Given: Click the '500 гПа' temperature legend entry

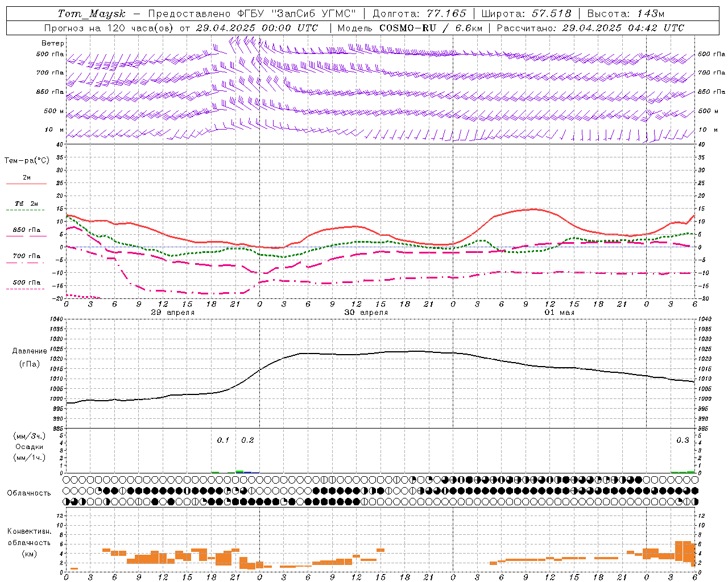Looking at the screenshot, I should coord(27,282).
